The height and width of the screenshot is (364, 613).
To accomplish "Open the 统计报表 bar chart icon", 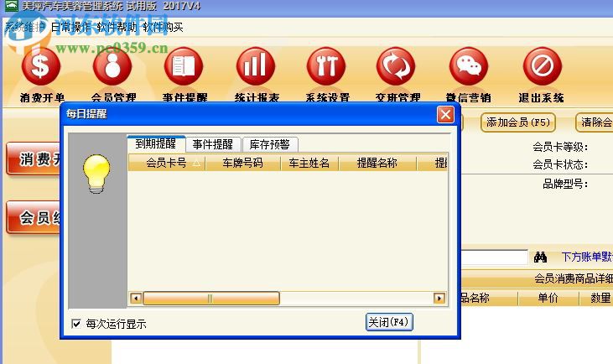I will tap(255, 66).
